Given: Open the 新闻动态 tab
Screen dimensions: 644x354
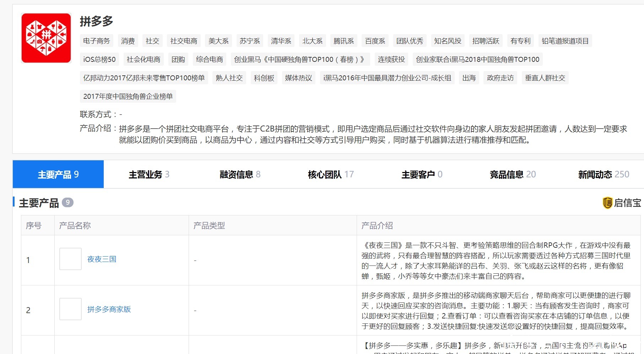Looking at the screenshot, I should pyautogui.click(x=604, y=174).
